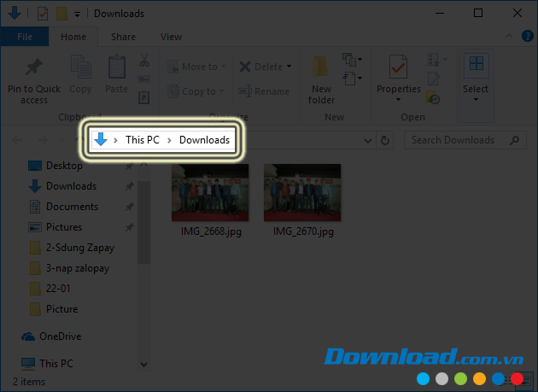
Task: Open the Delete dropdown arrow
Action: (289, 67)
